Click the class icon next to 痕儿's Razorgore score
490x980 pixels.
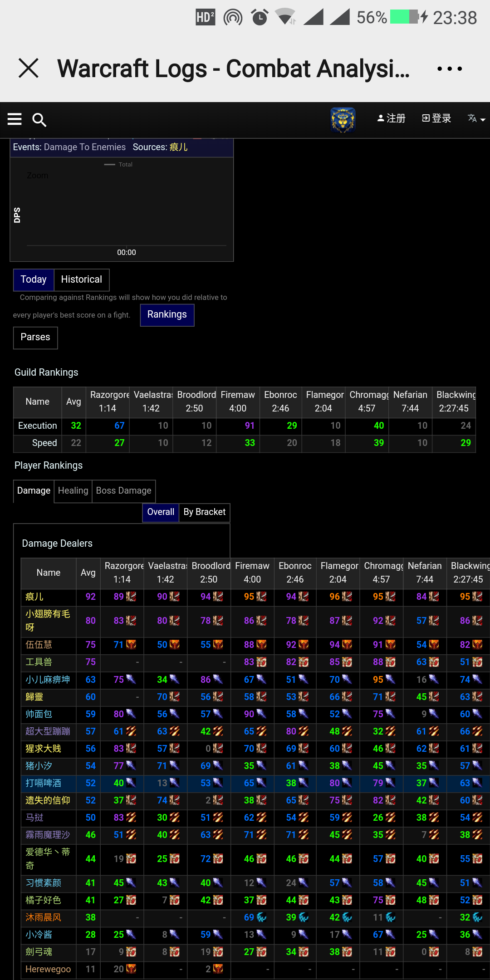point(131,597)
